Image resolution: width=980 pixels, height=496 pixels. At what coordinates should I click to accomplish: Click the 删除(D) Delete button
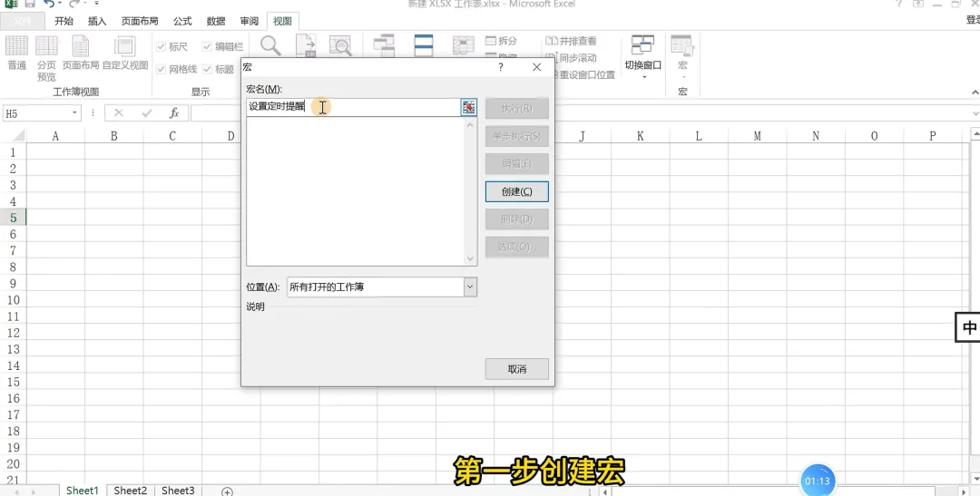(x=517, y=219)
